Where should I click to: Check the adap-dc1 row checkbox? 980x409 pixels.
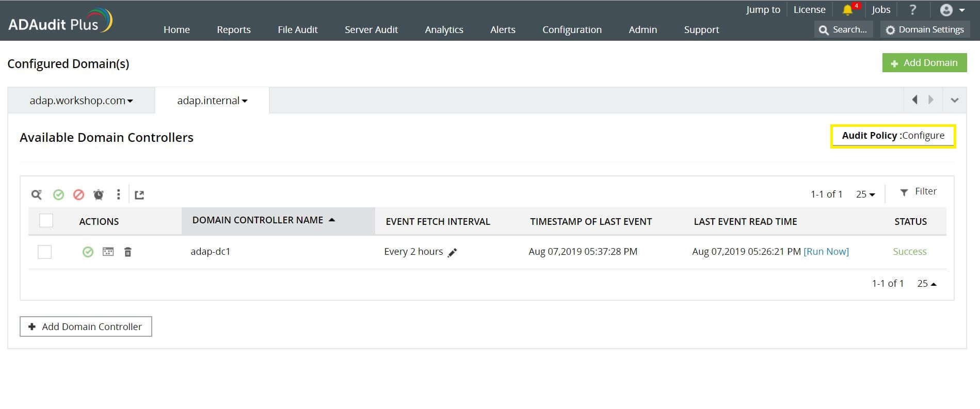[45, 252]
